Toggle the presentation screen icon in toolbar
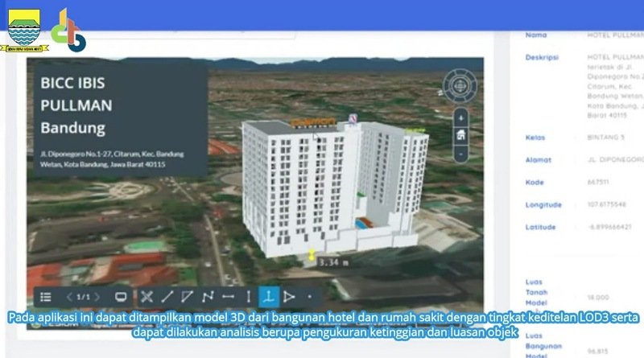This screenshot has width=644, height=358. (121, 297)
